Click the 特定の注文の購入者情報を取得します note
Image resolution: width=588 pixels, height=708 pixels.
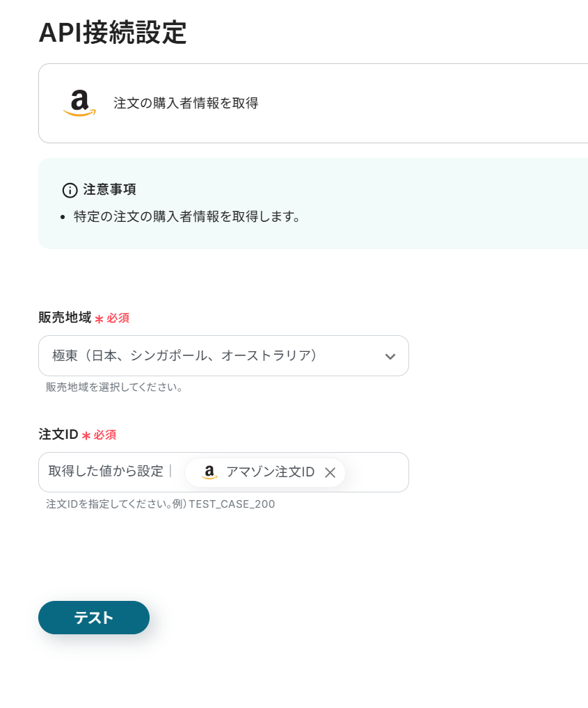click(187, 216)
